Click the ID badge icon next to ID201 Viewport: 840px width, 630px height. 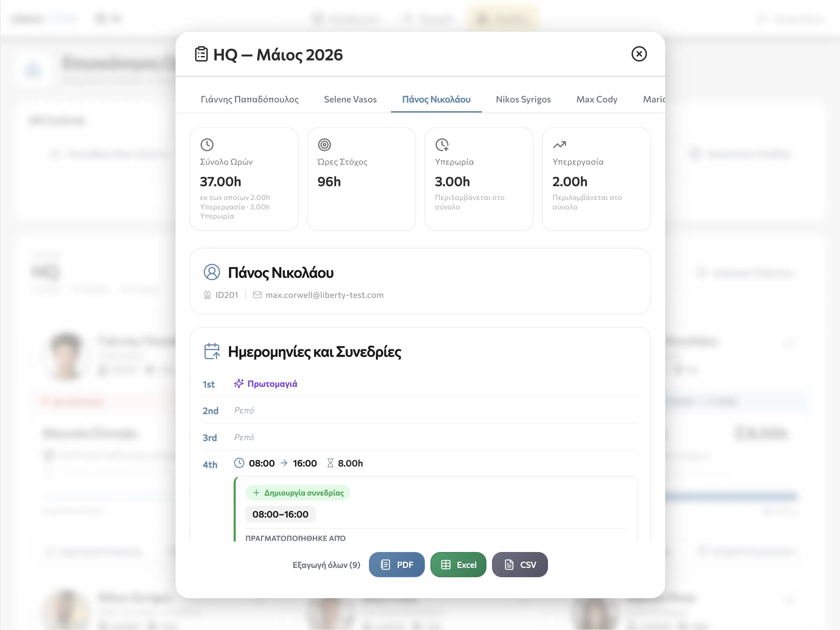(207, 295)
